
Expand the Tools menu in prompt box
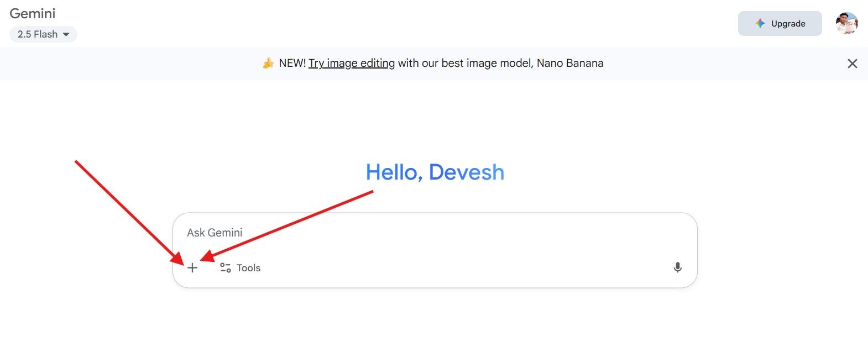click(x=240, y=268)
